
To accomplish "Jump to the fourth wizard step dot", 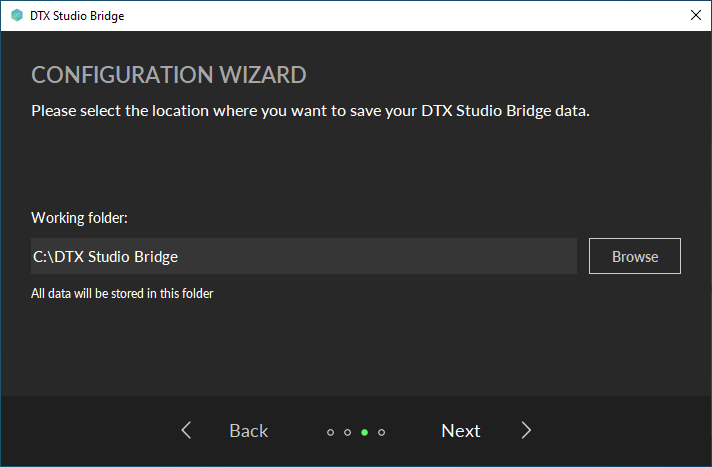I will coord(381,432).
